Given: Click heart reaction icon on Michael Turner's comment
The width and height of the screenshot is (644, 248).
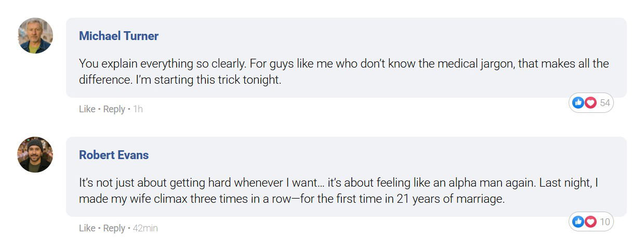Looking at the screenshot, I should click(590, 103).
